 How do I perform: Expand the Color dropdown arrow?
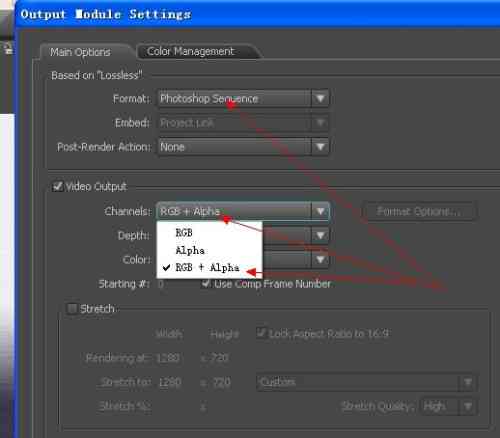pyautogui.click(x=320, y=260)
